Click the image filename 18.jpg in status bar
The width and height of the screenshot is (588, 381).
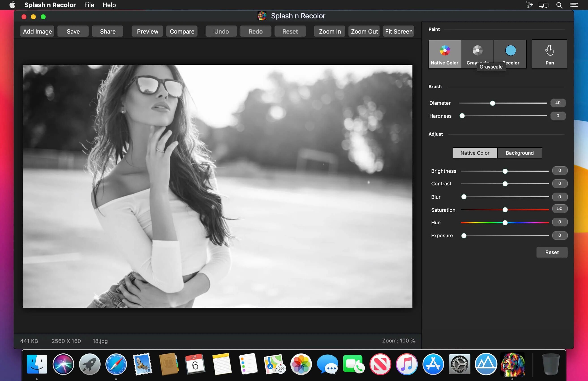point(100,340)
